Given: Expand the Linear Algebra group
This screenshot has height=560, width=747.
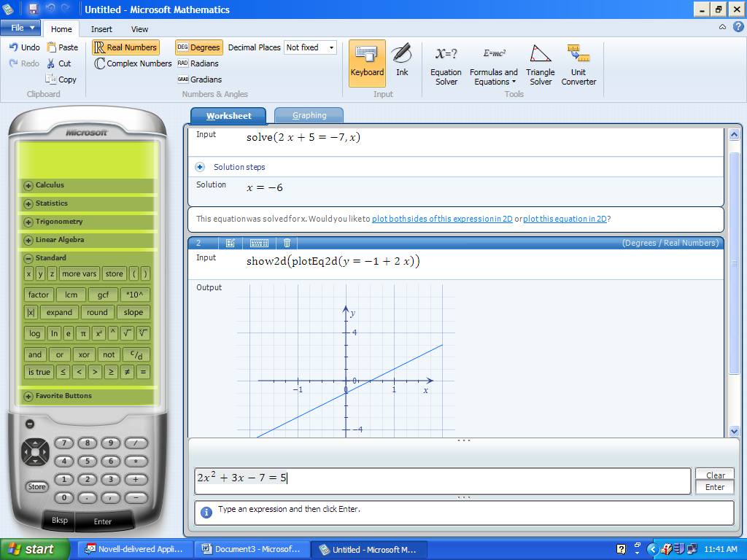Looking at the screenshot, I should [x=28, y=240].
